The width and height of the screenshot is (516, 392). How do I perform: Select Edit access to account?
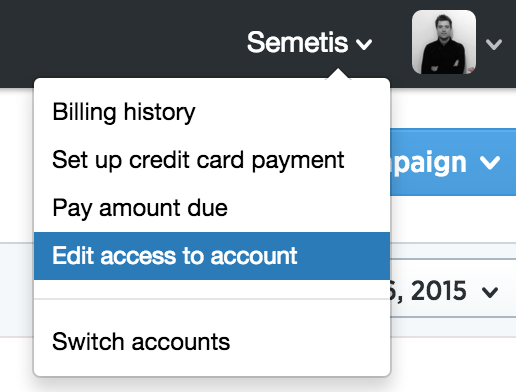click(175, 256)
